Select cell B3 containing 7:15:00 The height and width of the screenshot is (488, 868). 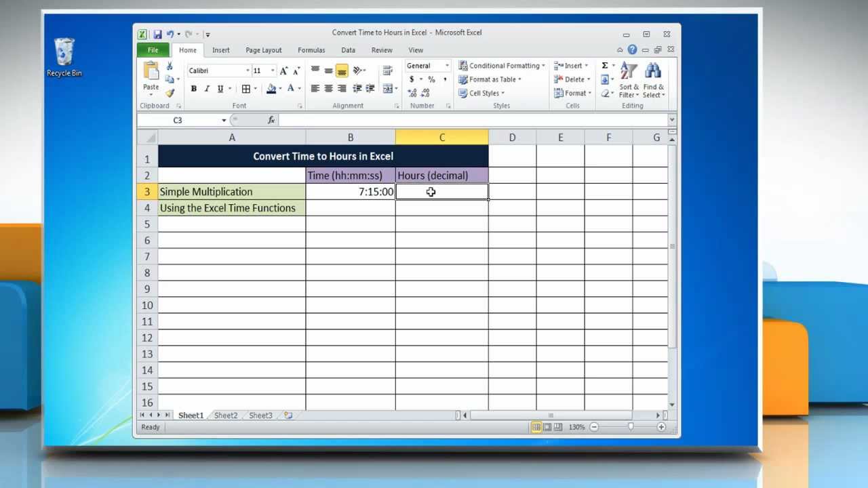pos(351,192)
